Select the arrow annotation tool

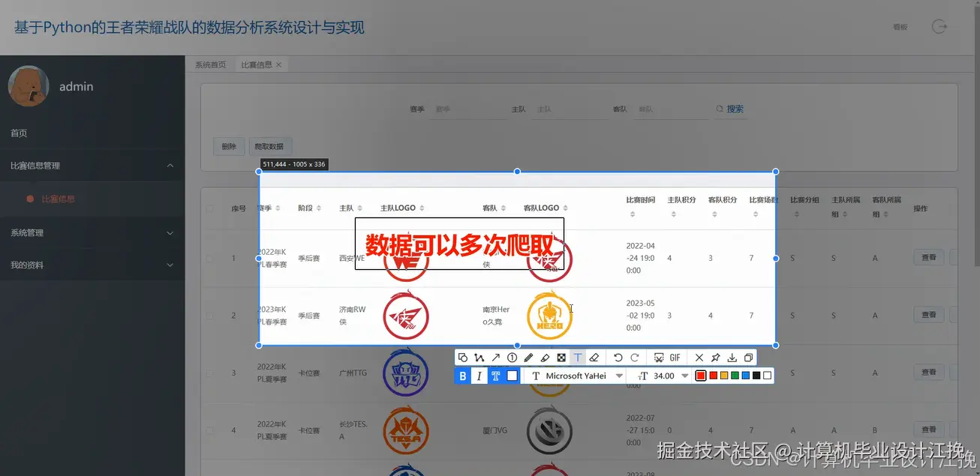pyautogui.click(x=496, y=358)
